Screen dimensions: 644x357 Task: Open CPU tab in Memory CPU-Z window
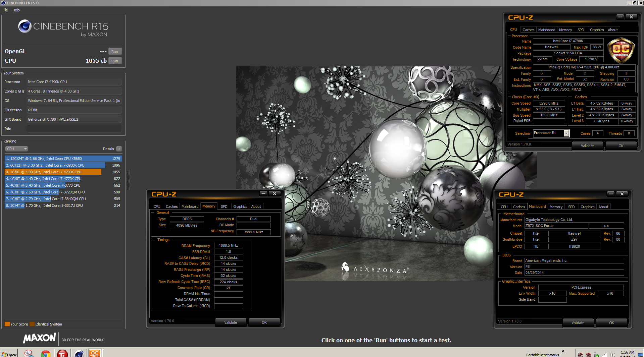point(157,206)
